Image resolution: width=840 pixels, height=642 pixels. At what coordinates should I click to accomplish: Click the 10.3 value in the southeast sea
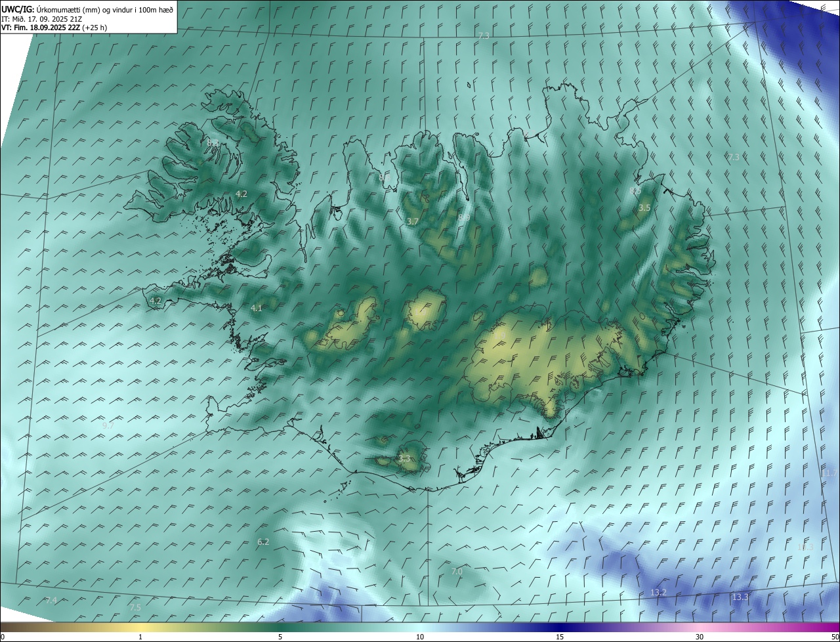pyautogui.click(x=805, y=547)
